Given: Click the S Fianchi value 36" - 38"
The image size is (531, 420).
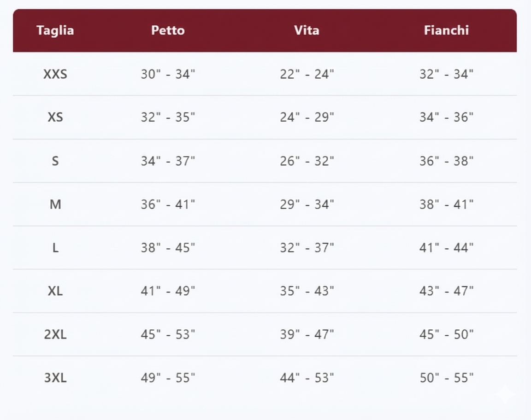Looking at the screenshot, I should (446, 161).
